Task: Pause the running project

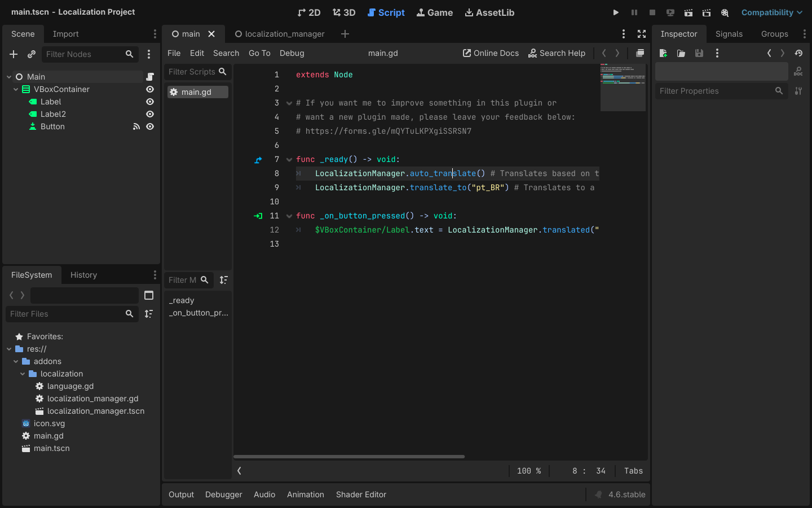Action: [x=634, y=12]
